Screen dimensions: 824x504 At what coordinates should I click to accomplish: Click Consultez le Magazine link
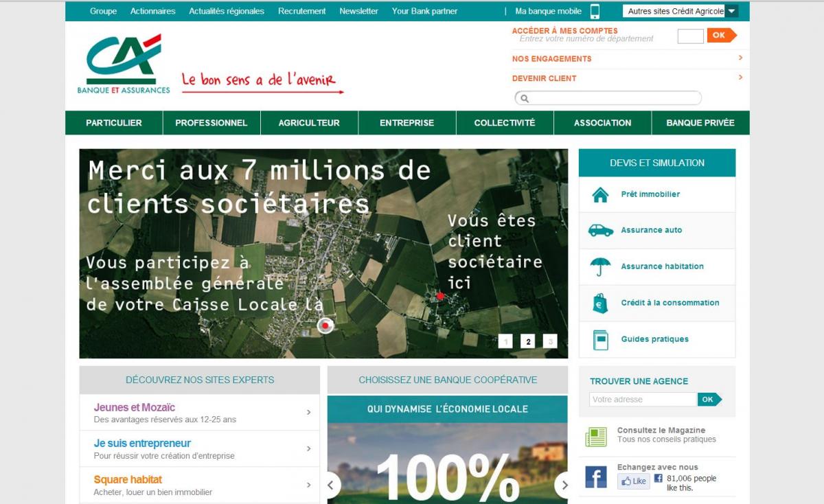click(x=661, y=431)
